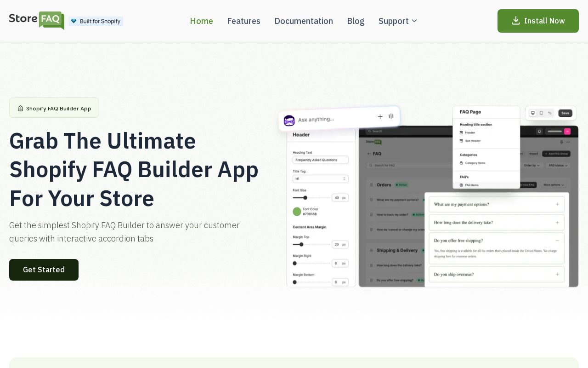Click 'How to track my order?' row text
This screenshot has height=368, width=588.
[x=393, y=214]
